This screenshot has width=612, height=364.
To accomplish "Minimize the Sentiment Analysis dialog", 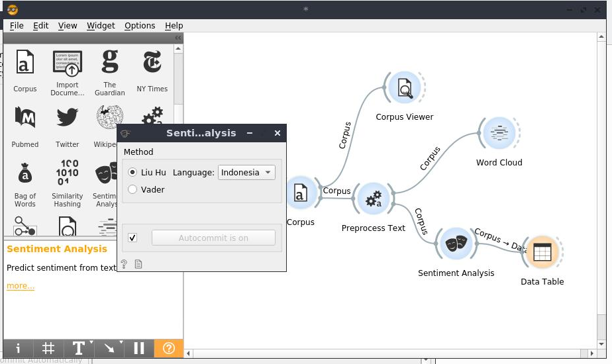I will [x=250, y=133].
